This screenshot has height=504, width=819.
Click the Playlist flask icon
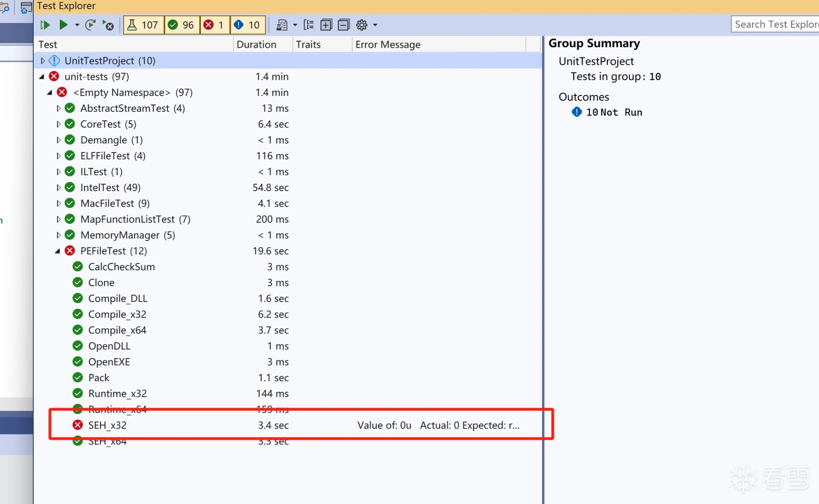(282, 25)
